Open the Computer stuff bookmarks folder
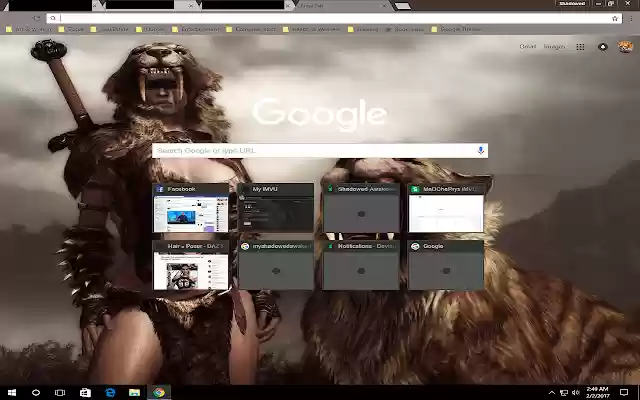This screenshot has width=640, height=400. (251, 29)
